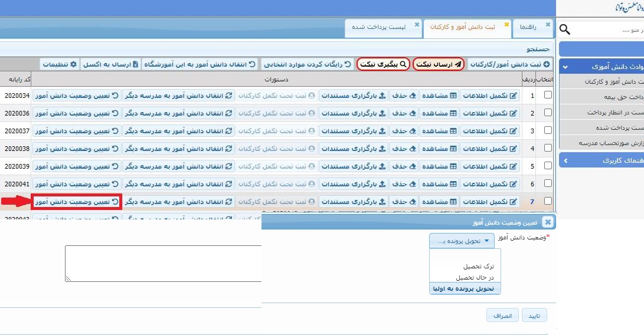Viewport: 644px width, 335px height.
Task: Tick the selection checkbox for row 1
Action: (548, 95)
